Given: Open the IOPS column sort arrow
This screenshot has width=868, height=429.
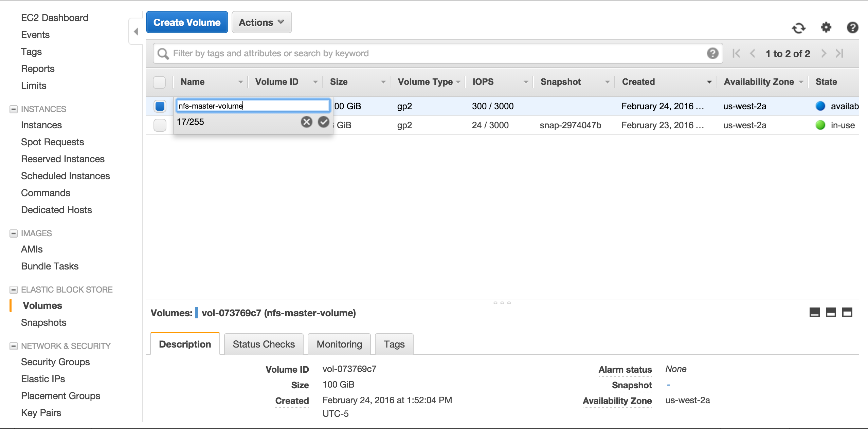Looking at the screenshot, I should click(x=526, y=82).
